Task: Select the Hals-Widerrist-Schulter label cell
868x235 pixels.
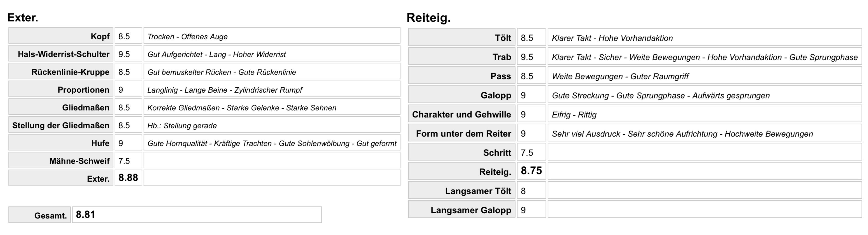Action: (x=61, y=54)
